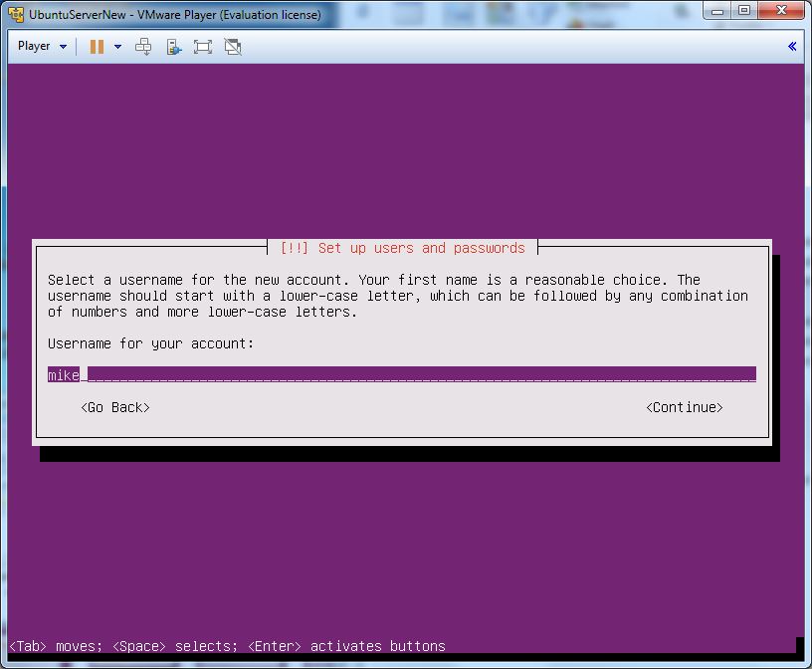Click the Unity mode toolbar icon
Viewport: 812px width, 669px height.
[233, 47]
